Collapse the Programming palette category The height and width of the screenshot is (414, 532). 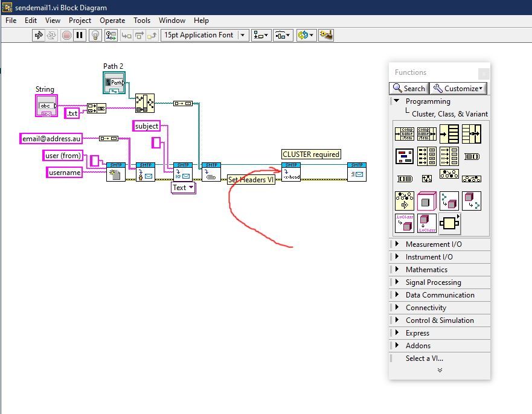pyautogui.click(x=396, y=101)
